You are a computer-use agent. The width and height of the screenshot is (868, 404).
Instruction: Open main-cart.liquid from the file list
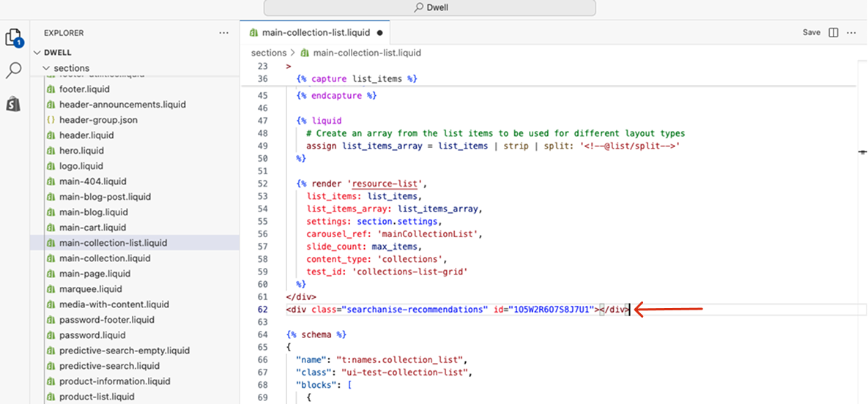[92, 228]
